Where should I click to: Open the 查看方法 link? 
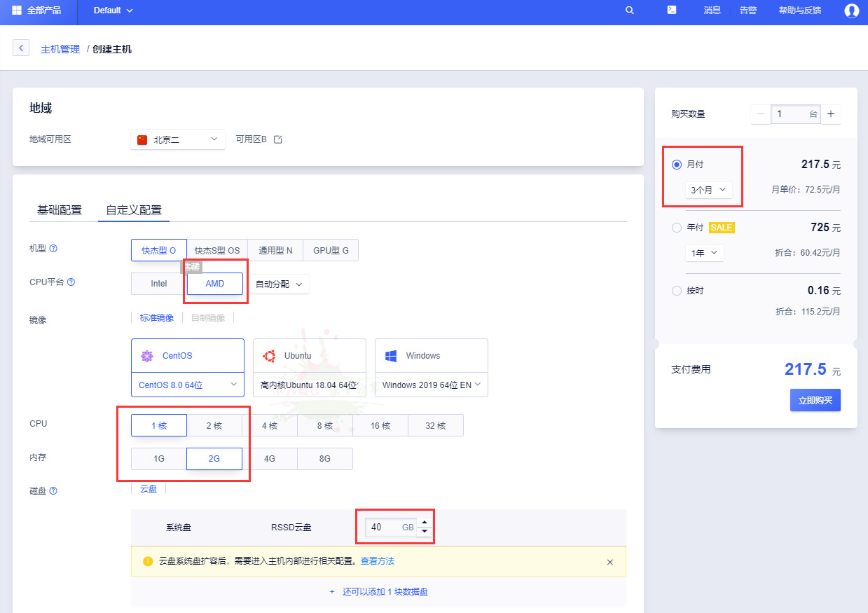[377, 561]
